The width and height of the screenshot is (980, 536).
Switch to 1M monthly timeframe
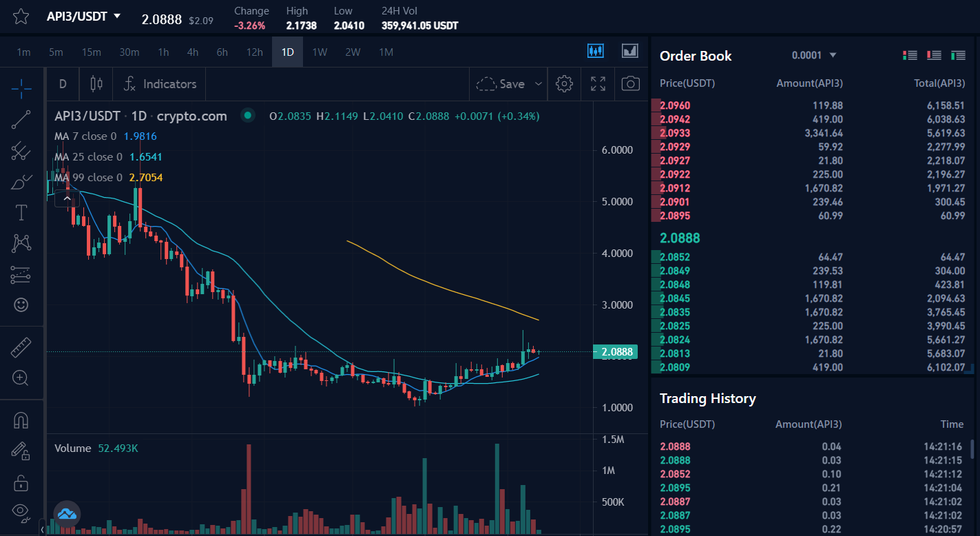click(x=386, y=52)
